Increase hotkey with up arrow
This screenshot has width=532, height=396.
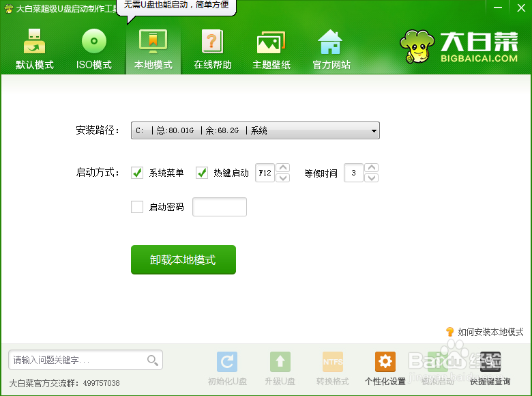click(282, 168)
